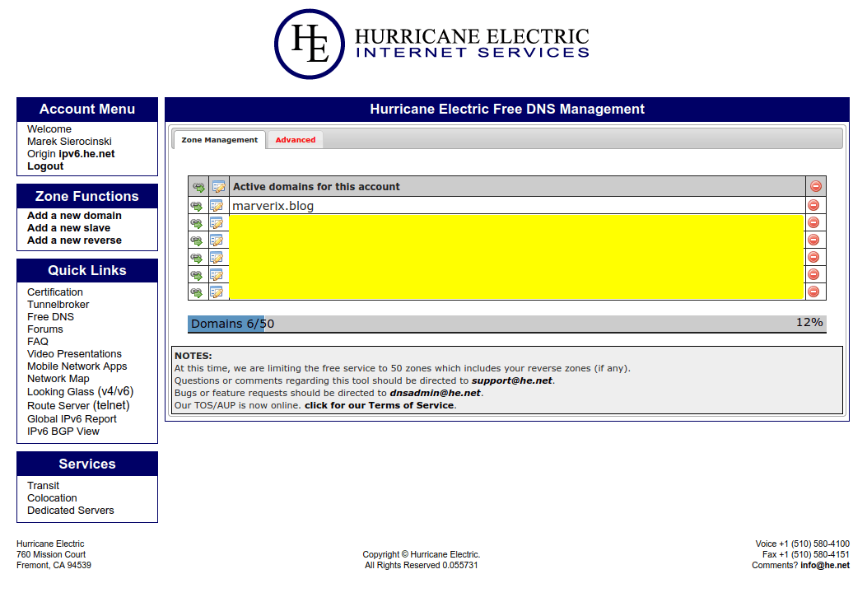
Task: Click the Domains 6/50 usage bar
Action: 507,324
